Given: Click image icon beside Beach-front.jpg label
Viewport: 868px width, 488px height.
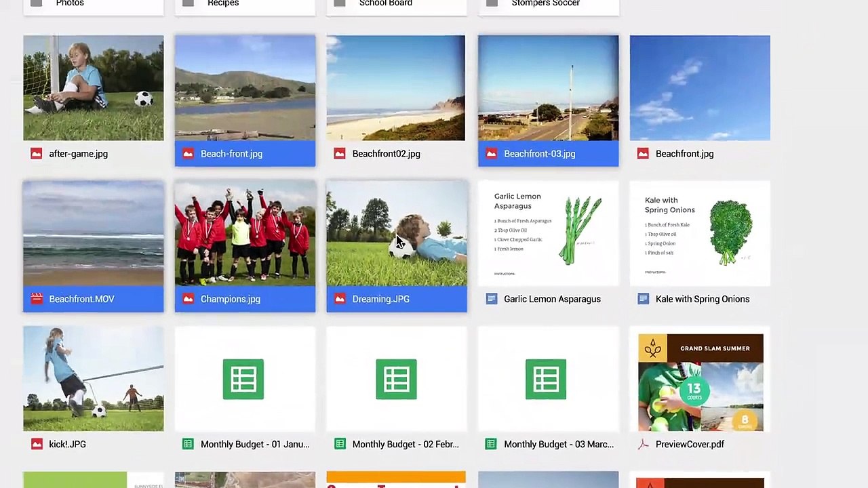Looking at the screenshot, I should pos(188,154).
